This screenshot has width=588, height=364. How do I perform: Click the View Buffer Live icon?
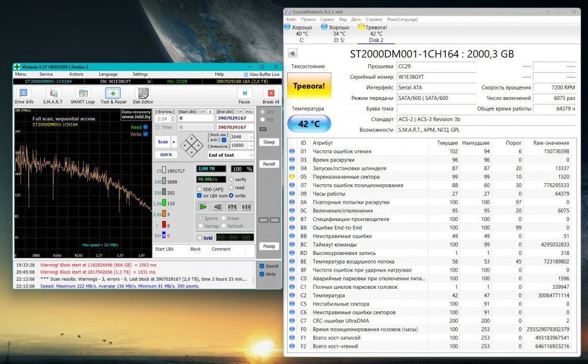click(246, 75)
